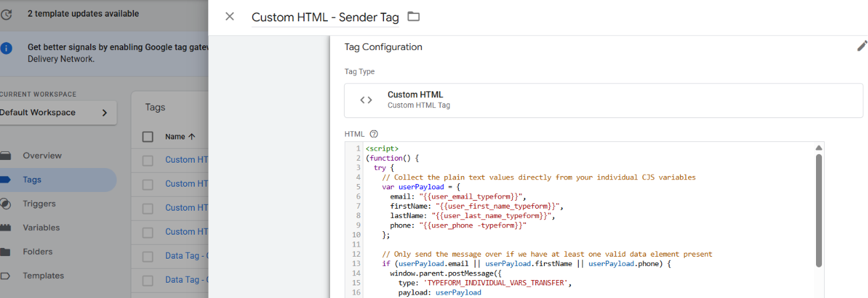Toggle the select-all checkbox in Tags header
The image size is (868, 298).
(x=148, y=137)
